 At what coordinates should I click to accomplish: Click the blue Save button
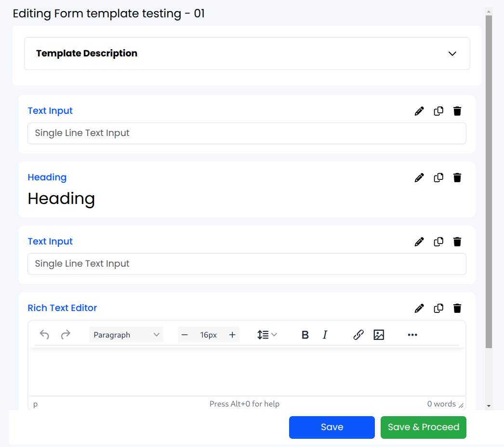[x=332, y=427]
